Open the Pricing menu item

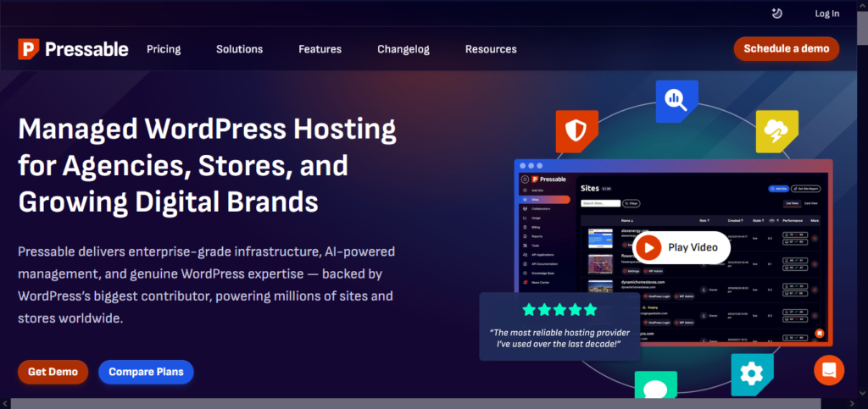tap(164, 49)
